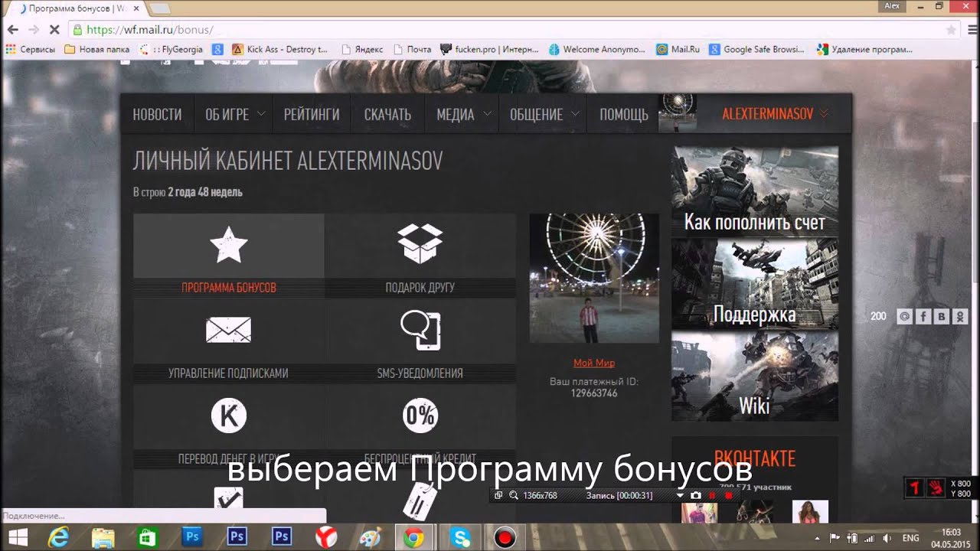Screen dimensions: 980x551
Task: Open the fucken.pro bookmark
Action: pyautogui.click(x=490, y=49)
